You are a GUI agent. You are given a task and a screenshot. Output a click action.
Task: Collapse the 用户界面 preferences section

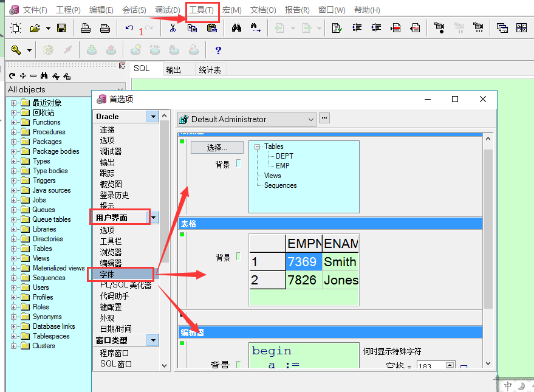click(x=154, y=218)
